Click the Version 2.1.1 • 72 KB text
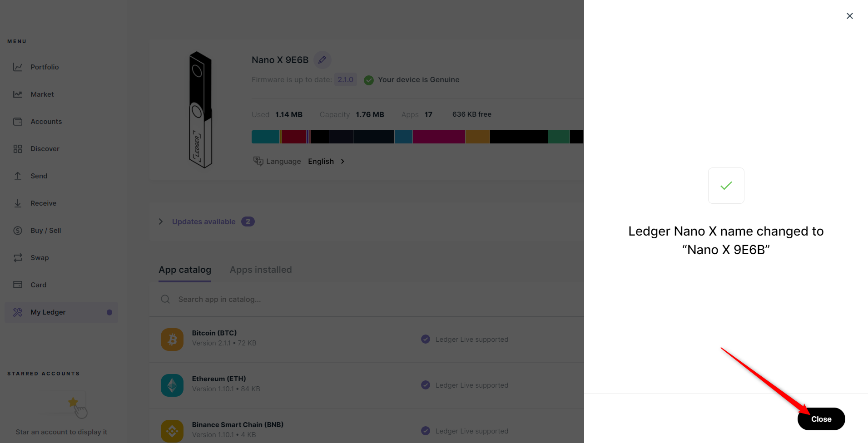Image resolution: width=868 pixels, height=443 pixels. point(224,343)
